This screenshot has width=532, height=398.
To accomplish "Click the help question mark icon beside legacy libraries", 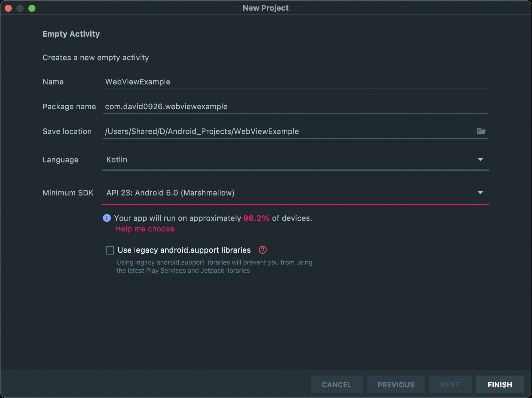I will 262,250.
